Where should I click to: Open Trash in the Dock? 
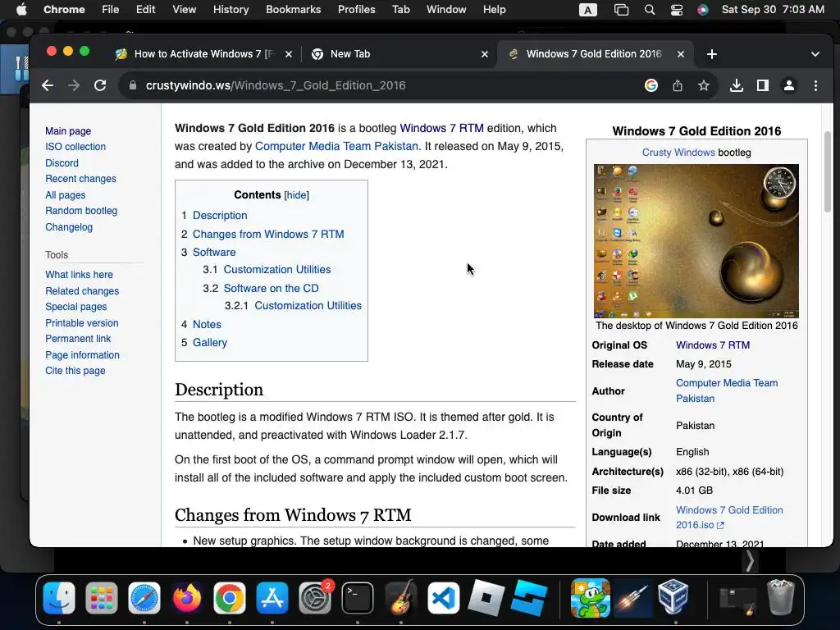pyautogui.click(x=781, y=598)
